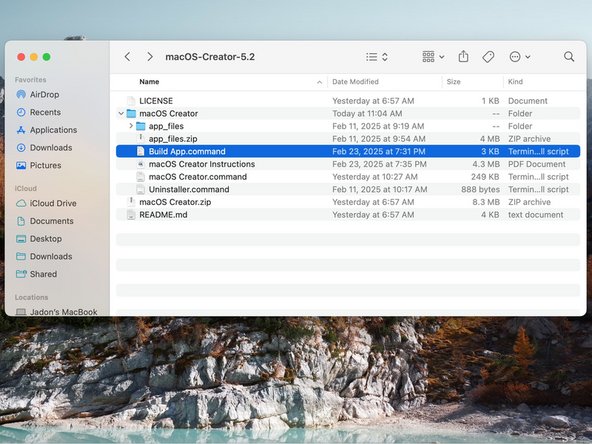Image resolution: width=592 pixels, height=444 pixels.
Task: Open the group-by options dropdown
Action: tap(433, 57)
